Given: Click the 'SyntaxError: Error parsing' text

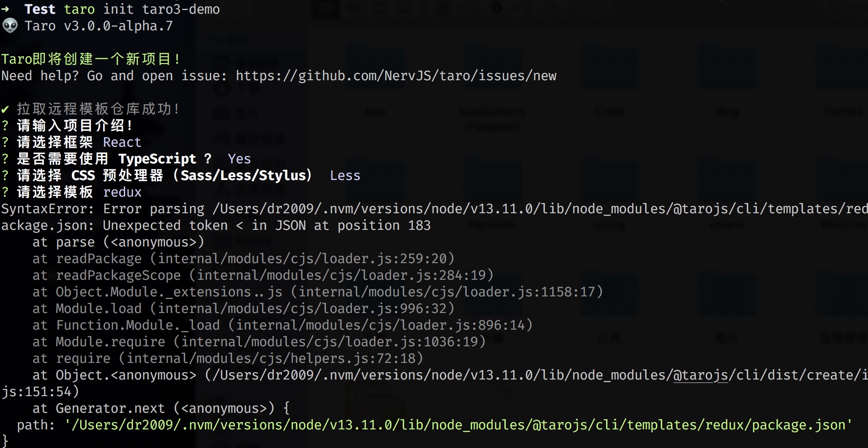Looking at the screenshot, I should pyautogui.click(x=103, y=209).
